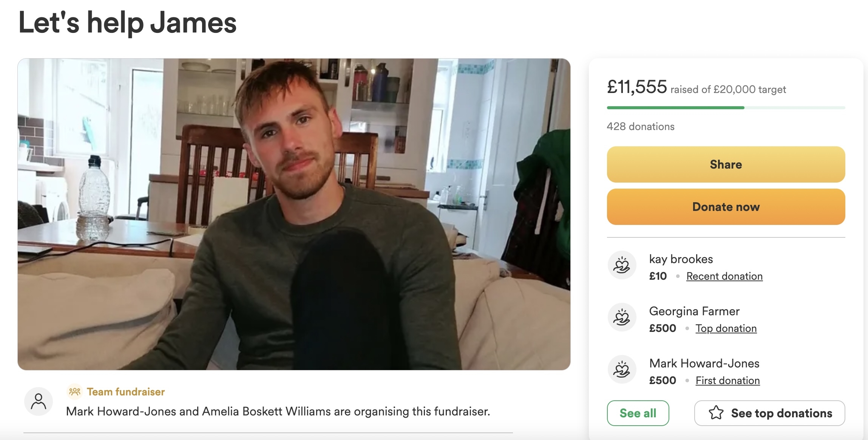
Task: Click the team fundraiser group icon
Action: [75, 392]
